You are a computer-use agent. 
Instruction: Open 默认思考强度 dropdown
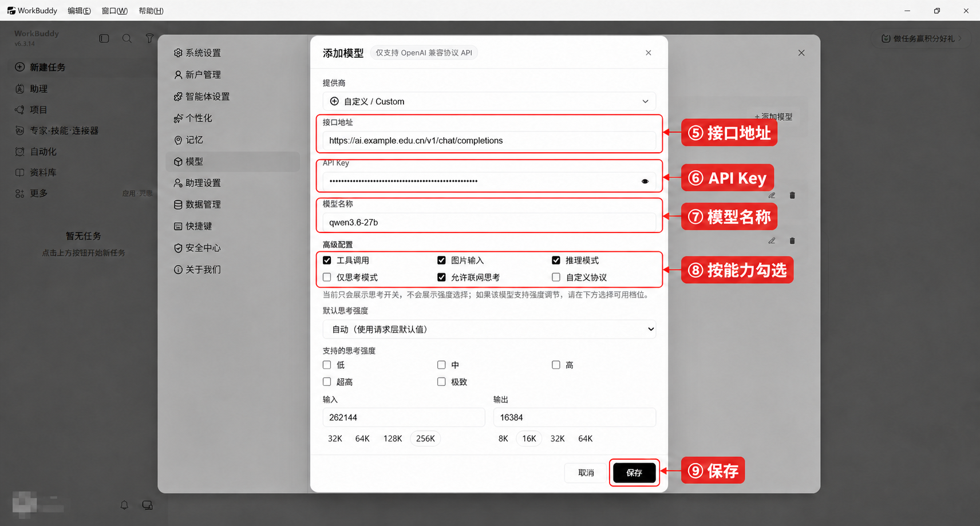(489, 329)
